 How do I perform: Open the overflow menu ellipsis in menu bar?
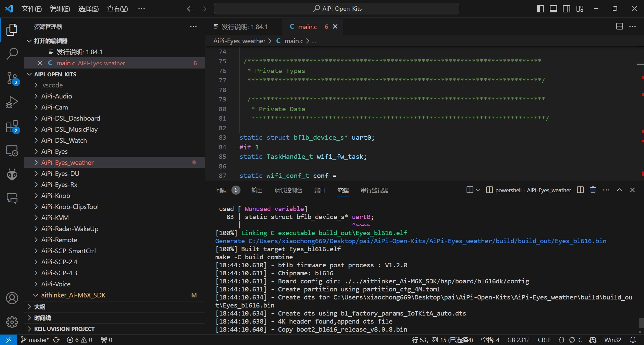[142, 9]
